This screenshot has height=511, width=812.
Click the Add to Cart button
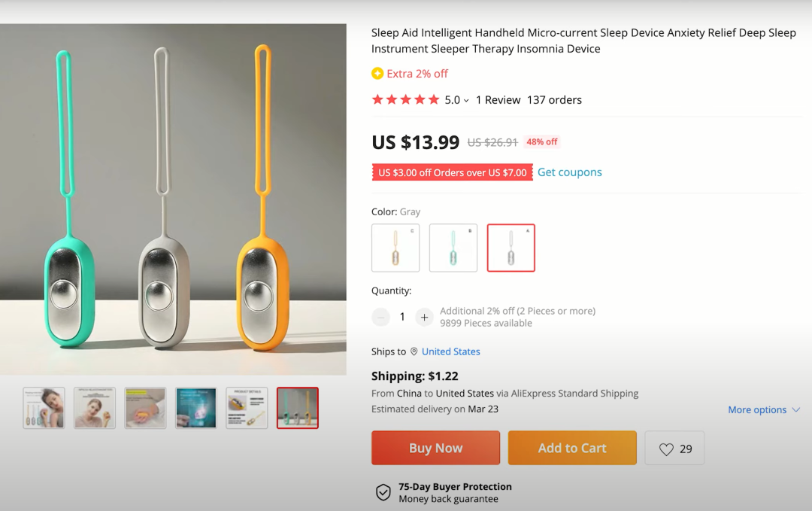pyautogui.click(x=572, y=448)
